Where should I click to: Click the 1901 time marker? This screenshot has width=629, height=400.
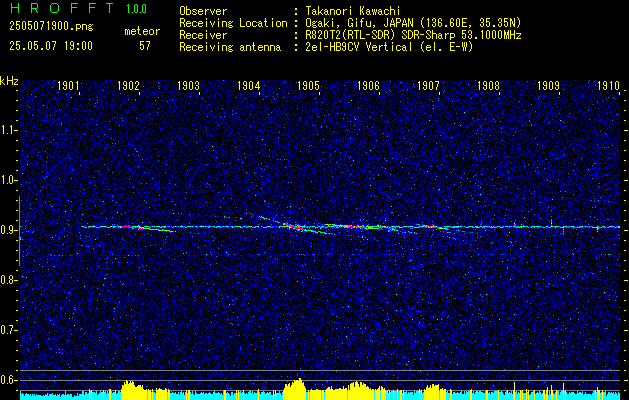pyautogui.click(x=68, y=86)
